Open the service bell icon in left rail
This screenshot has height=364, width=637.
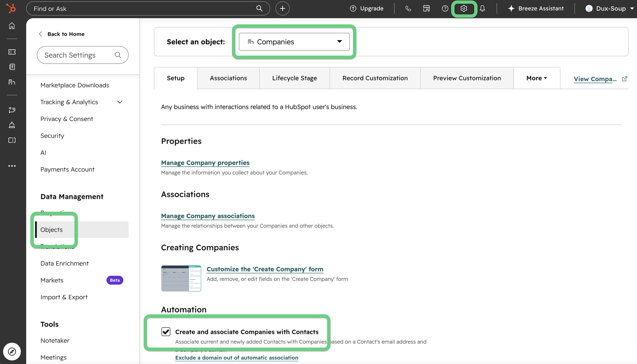[12, 125]
